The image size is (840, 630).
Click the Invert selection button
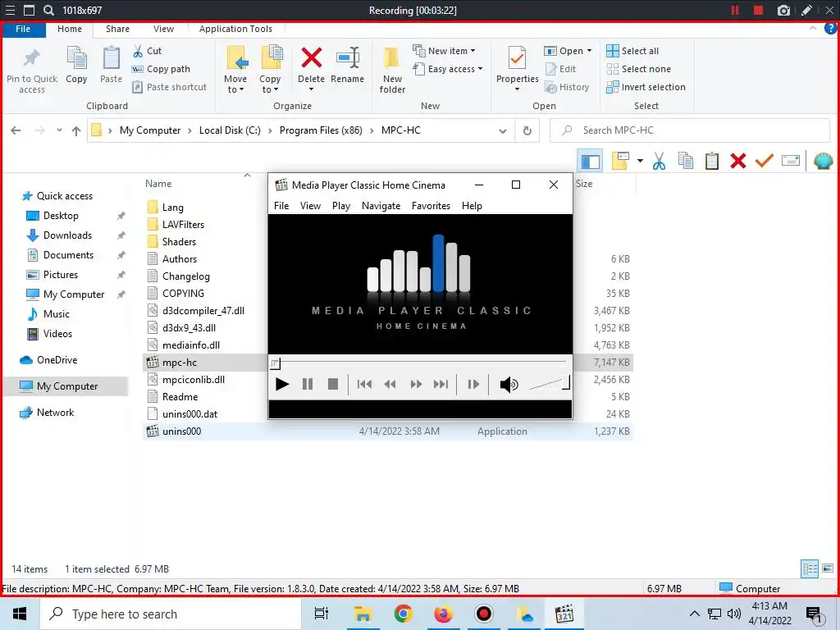[x=646, y=87]
